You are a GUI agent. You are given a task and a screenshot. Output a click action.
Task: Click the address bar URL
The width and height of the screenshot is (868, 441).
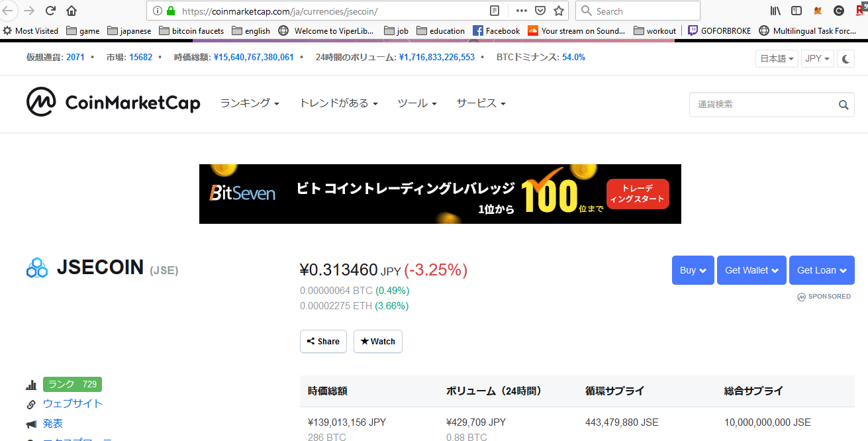(279, 11)
